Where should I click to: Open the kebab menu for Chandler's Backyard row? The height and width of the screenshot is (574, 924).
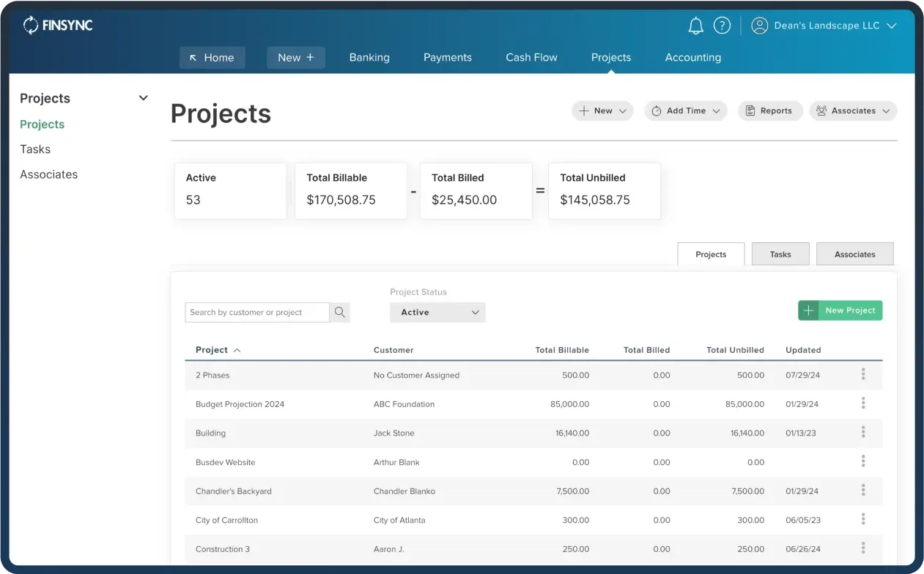(863, 491)
